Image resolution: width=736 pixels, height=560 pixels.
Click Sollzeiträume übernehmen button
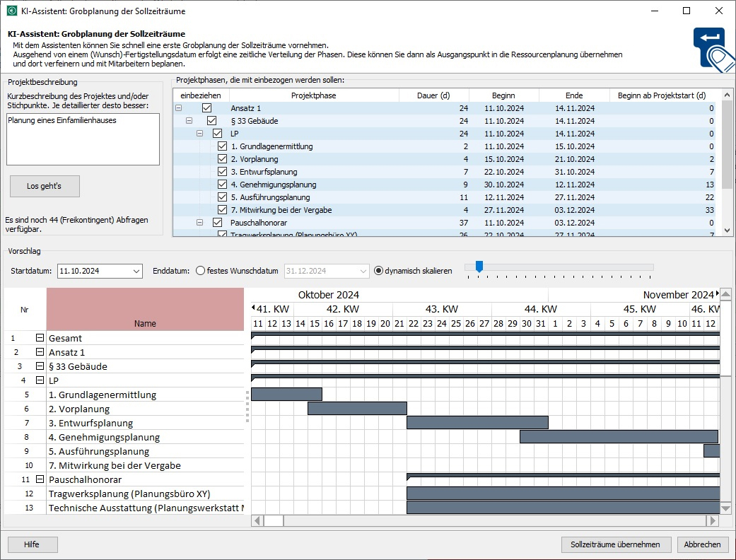point(615,544)
